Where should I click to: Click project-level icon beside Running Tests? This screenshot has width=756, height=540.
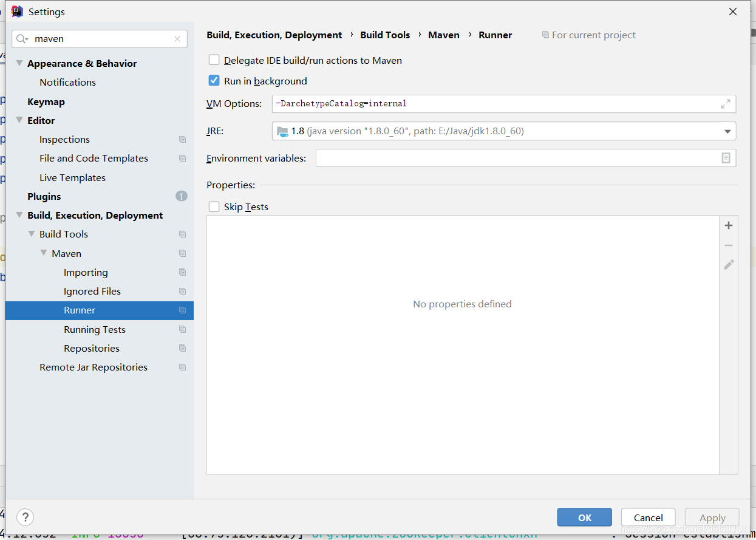click(182, 330)
